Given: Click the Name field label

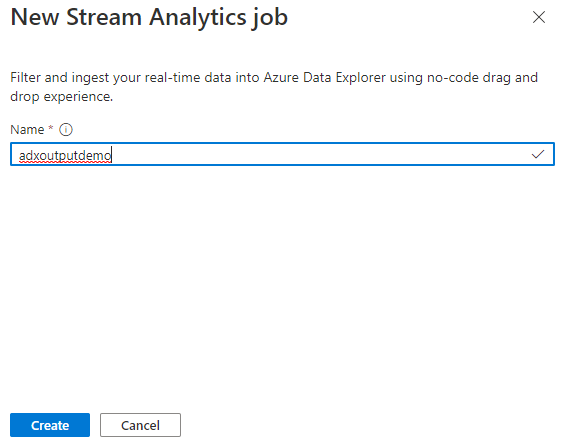Looking at the screenshot, I should click(27, 129).
